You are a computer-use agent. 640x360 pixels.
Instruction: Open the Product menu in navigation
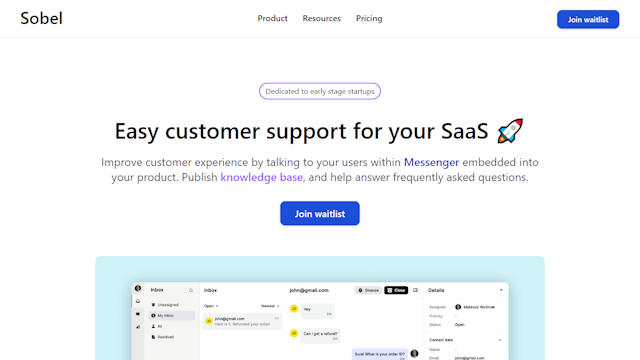click(x=272, y=18)
